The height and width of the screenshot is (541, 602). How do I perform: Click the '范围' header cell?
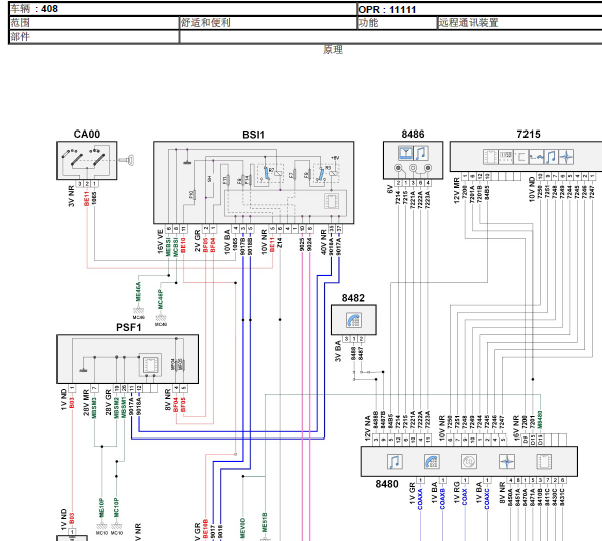tap(94, 23)
